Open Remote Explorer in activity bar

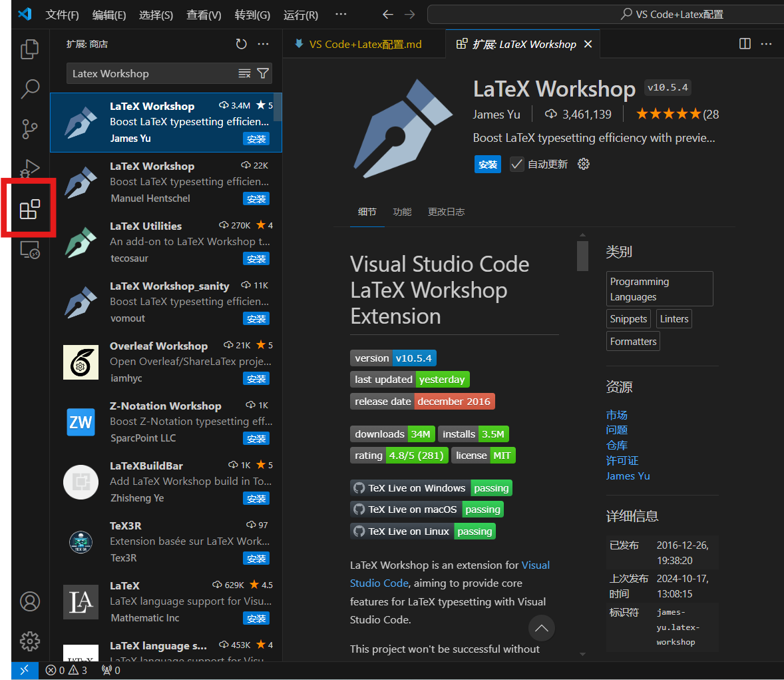[30, 250]
